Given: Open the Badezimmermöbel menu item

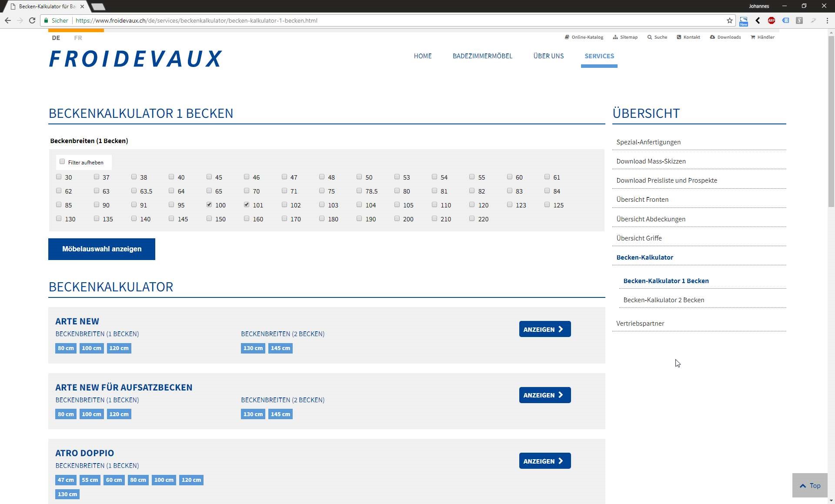Looking at the screenshot, I should (482, 56).
